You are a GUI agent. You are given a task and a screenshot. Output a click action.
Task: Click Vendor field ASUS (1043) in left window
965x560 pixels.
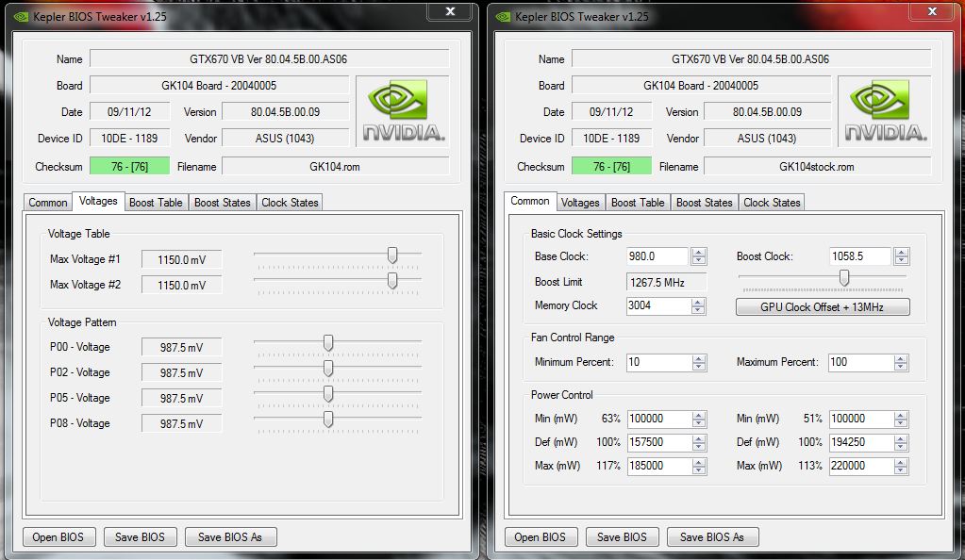point(286,139)
